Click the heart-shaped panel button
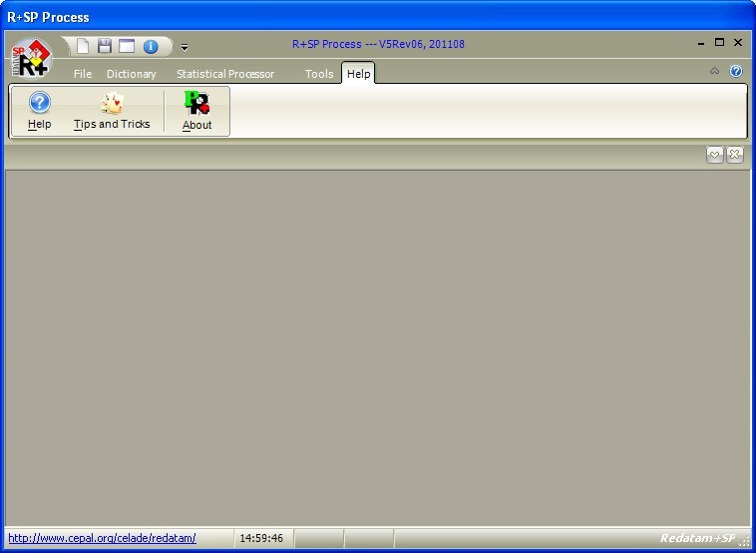 (x=714, y=155)
